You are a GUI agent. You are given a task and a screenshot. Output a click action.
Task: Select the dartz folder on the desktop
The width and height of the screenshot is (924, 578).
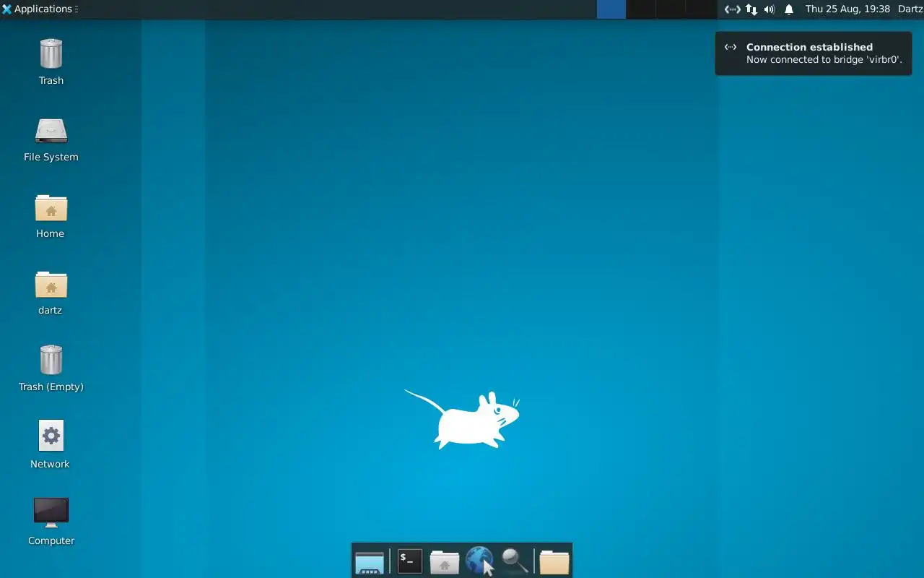click(51, 284)
